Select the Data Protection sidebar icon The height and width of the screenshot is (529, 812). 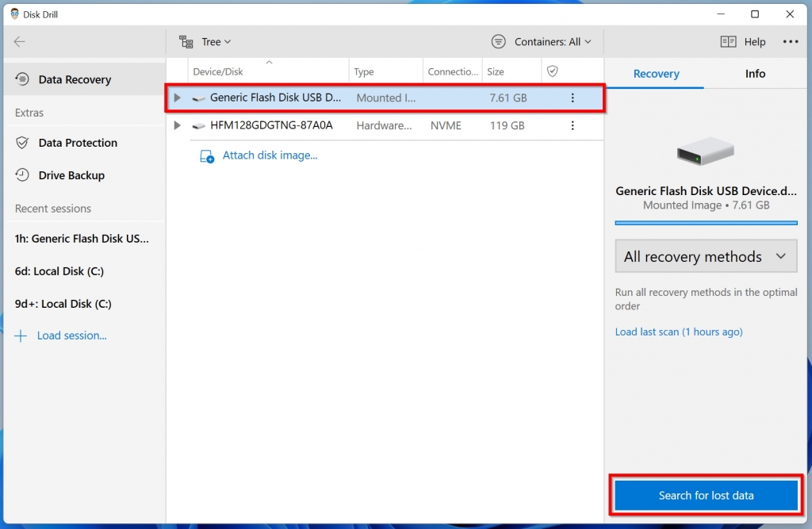22,143
